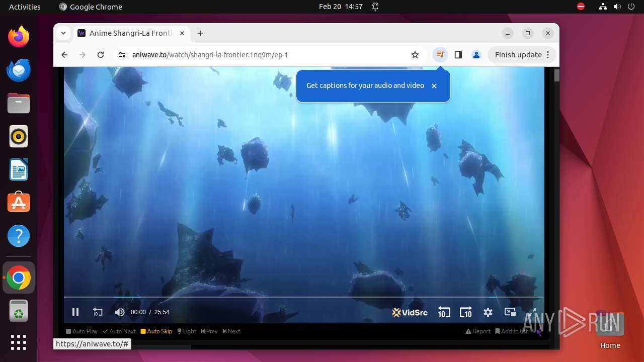
Task: Open Chrome profile avatar
Action: 476,55
